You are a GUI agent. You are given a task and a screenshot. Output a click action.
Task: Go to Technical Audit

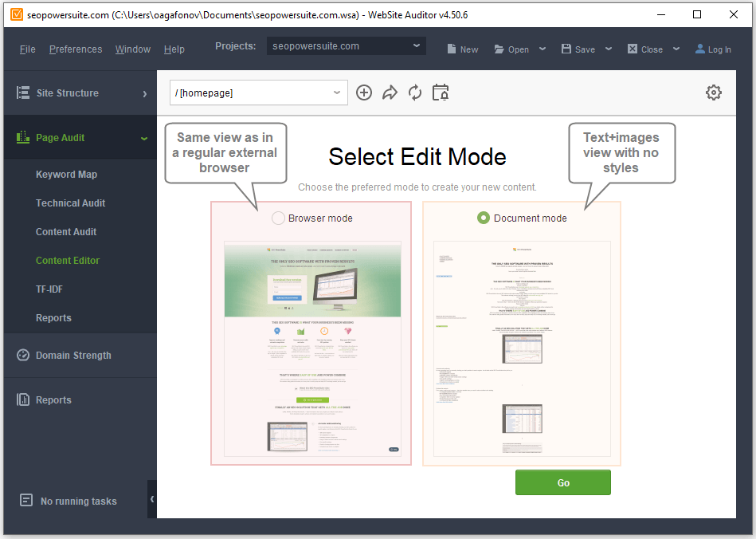pyautogui.click(x=70, y=203)
